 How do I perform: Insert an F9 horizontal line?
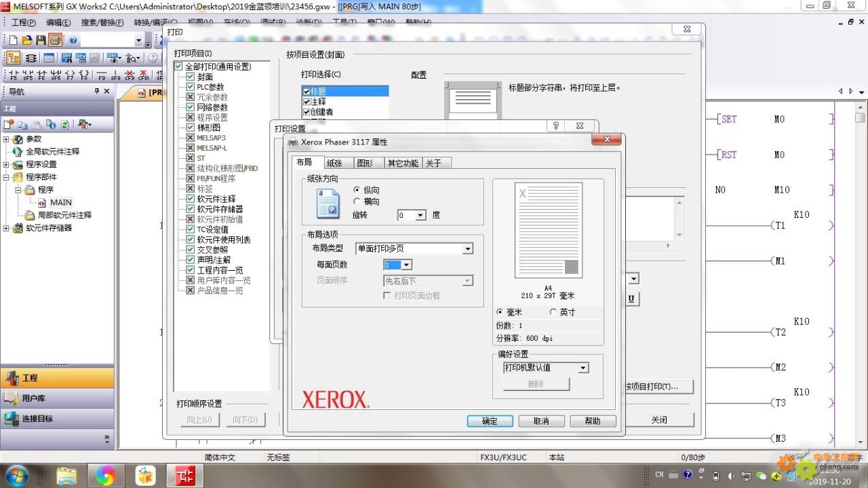coord(102,75)
